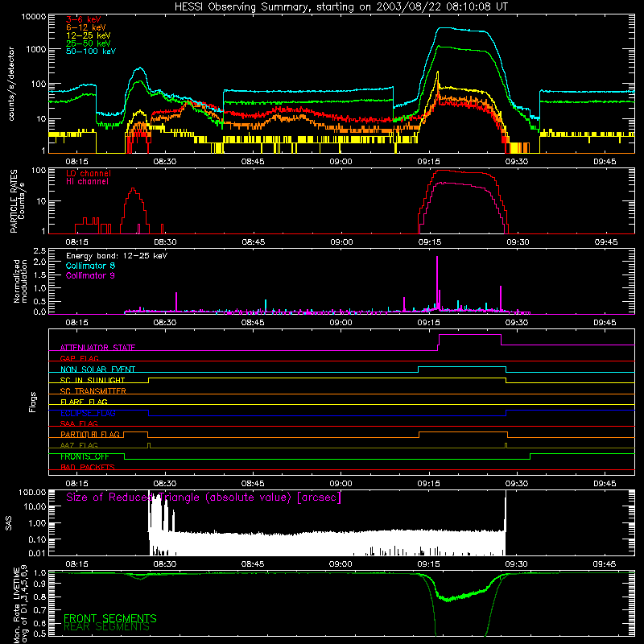
Task: Click the "0.8" livetime tick label
Action: tap(39, 597)
